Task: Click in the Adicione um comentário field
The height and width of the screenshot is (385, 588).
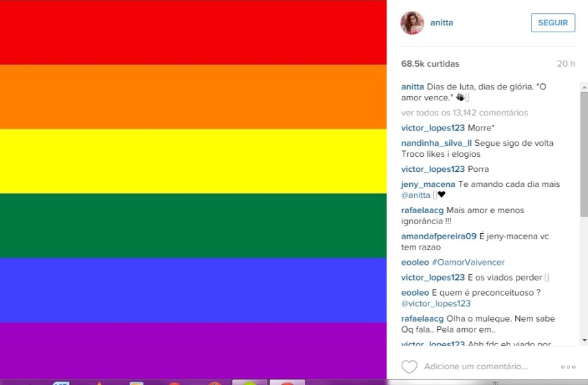Action: [x=475, y=366]
